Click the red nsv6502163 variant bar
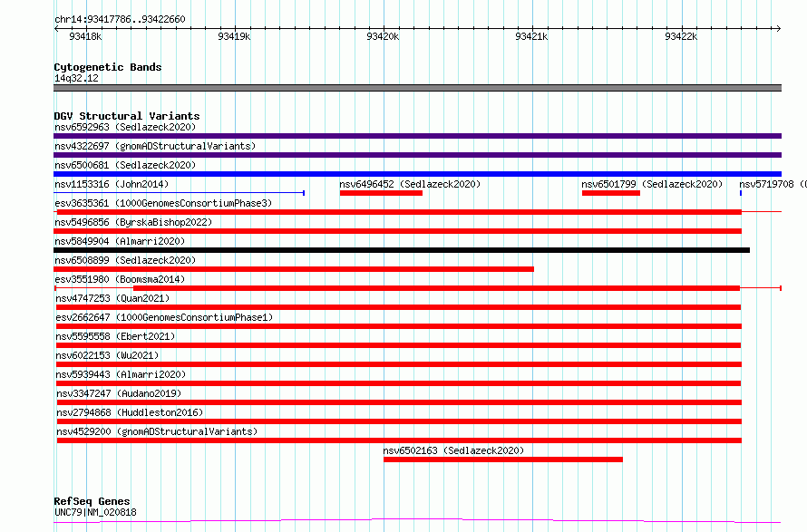807x532 pixels. [503, 459]
